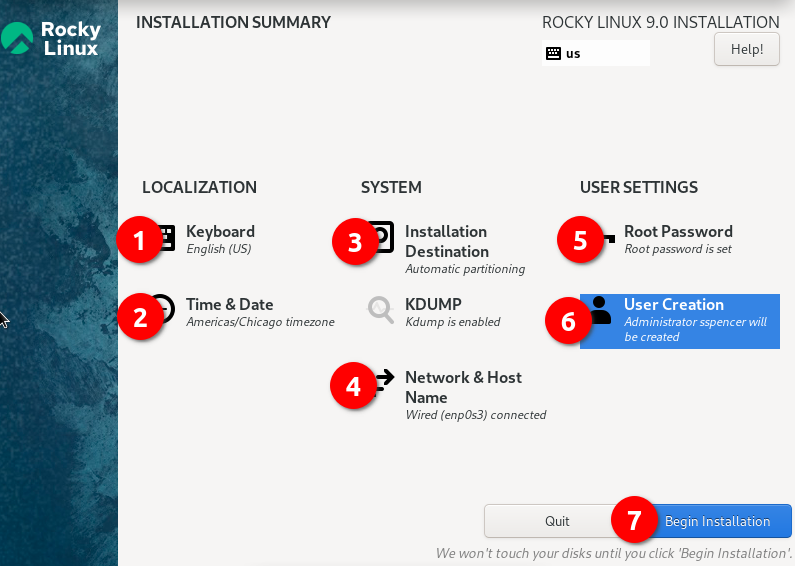Click the Root Password key icon
Image resolution: width=795 pixels, height=566 pixels.
point(603,238)
